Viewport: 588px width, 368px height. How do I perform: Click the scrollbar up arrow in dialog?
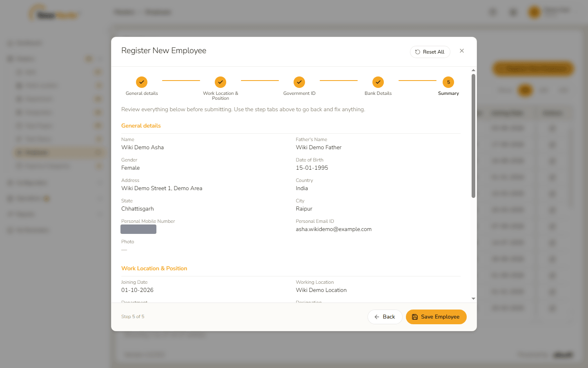coord(474,70)
